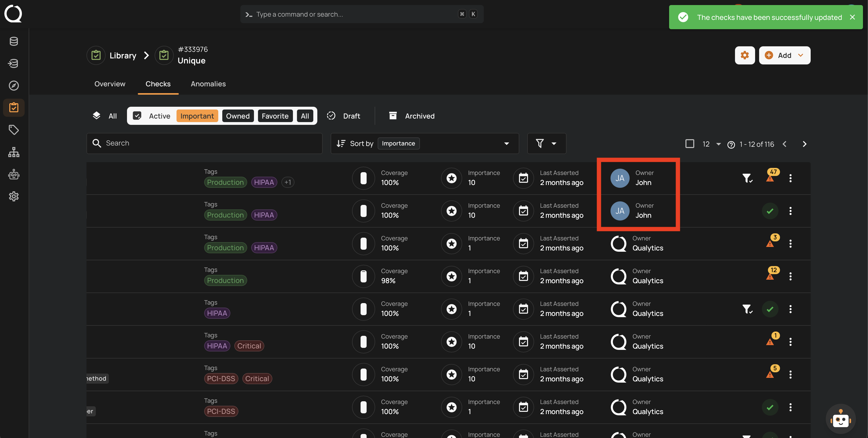The image size is (868, 438).
Task: Select the All layers status filter
Action: (x=105, y=116)
